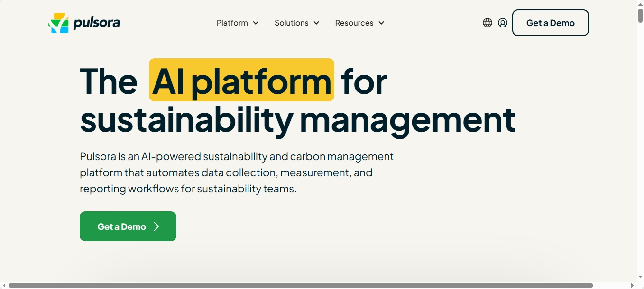Screen dimensions: 644x289
Task: Click the highlighted "AI platform" heading text
Action: click(x=241, y=80)
